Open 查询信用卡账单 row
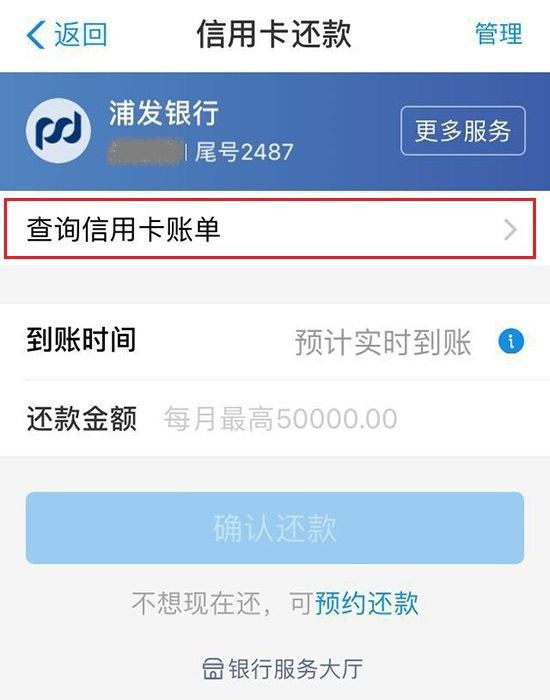 tap(270, 229)
